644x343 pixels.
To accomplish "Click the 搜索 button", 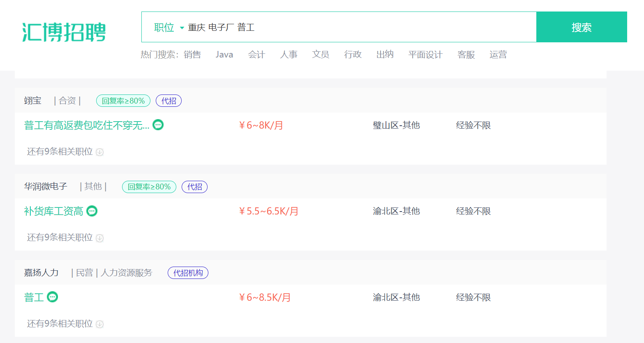I will [x=582, y=27].
